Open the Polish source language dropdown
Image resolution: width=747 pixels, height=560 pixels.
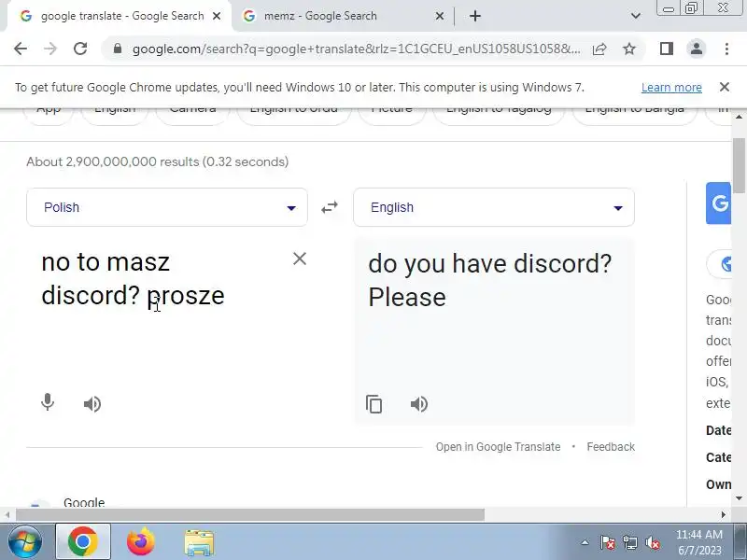(167, 207)
